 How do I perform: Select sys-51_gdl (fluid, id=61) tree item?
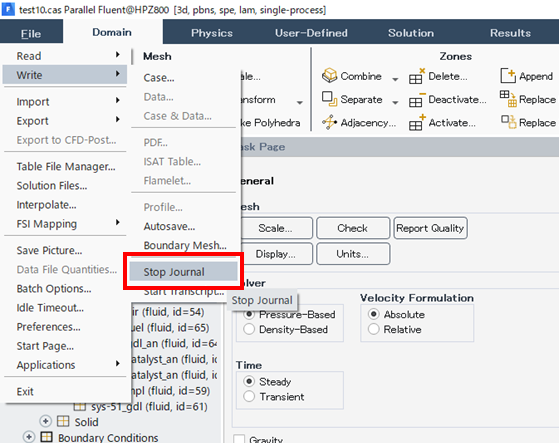tap(149, 407)
